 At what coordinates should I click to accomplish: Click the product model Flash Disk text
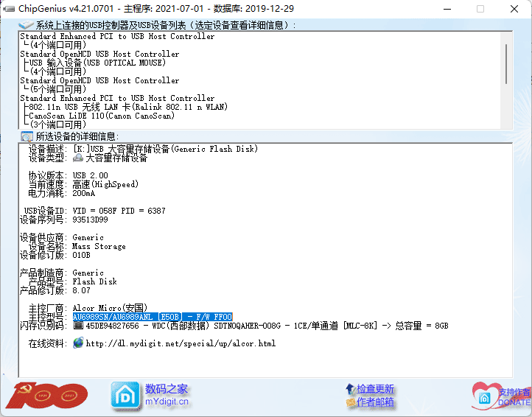[x=94, y=281]
